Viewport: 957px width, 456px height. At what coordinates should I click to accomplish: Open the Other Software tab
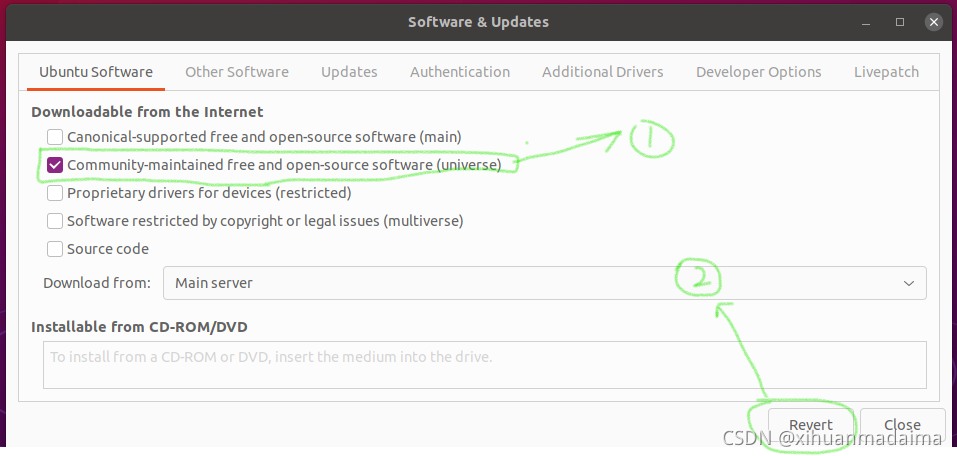237,72
